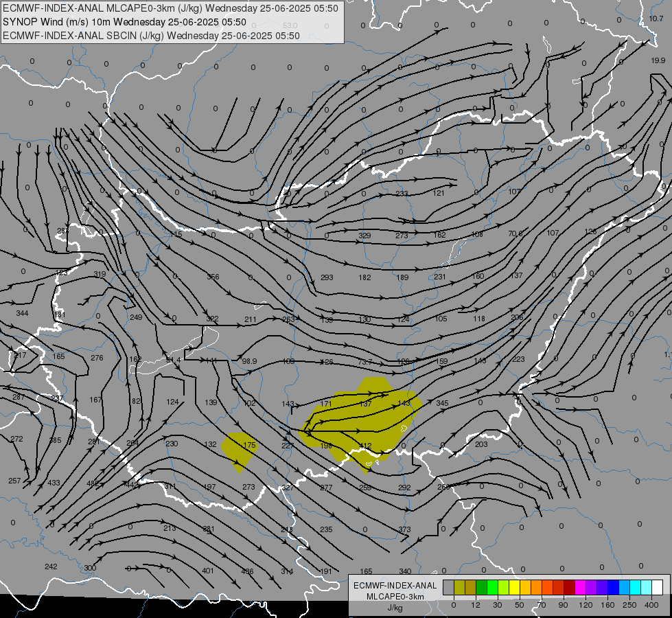Screen dimensions: 672x618
Task: Pick the magenta legend swatch
Action: point(580,587)
